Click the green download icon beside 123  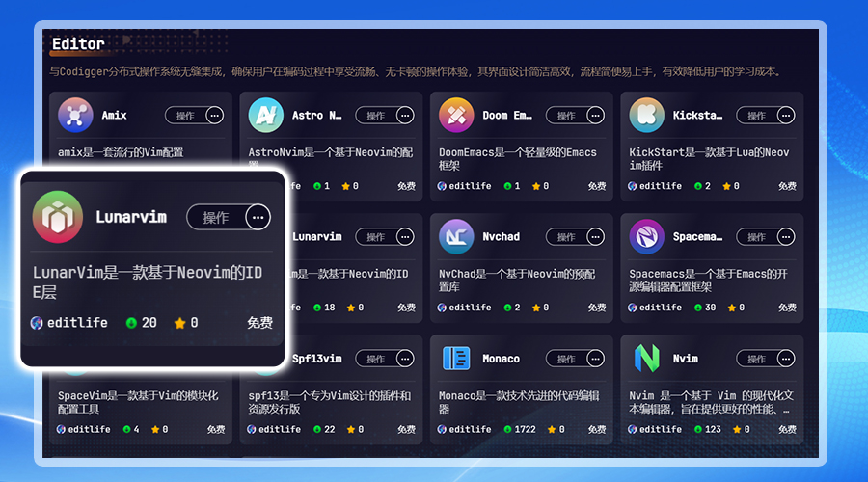[698, 429]
